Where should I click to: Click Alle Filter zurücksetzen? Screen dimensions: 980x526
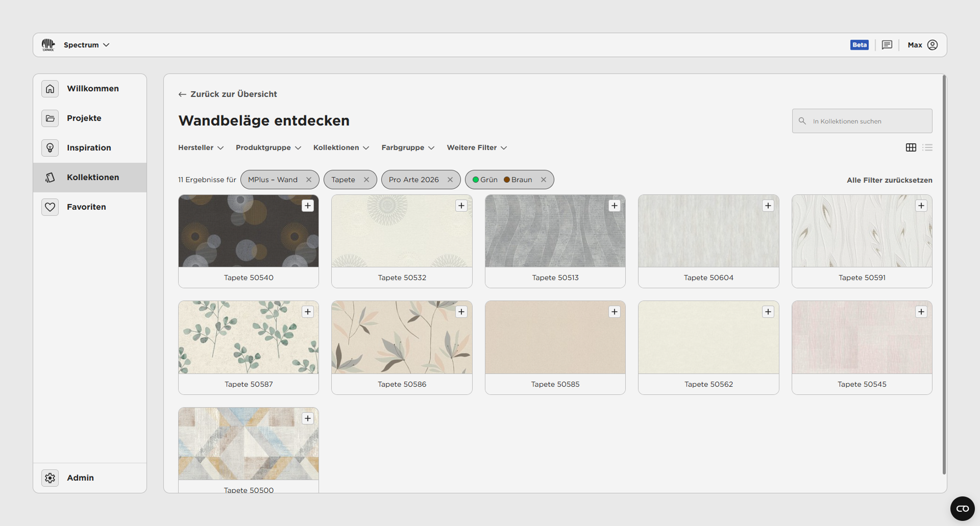coord(889,180)
